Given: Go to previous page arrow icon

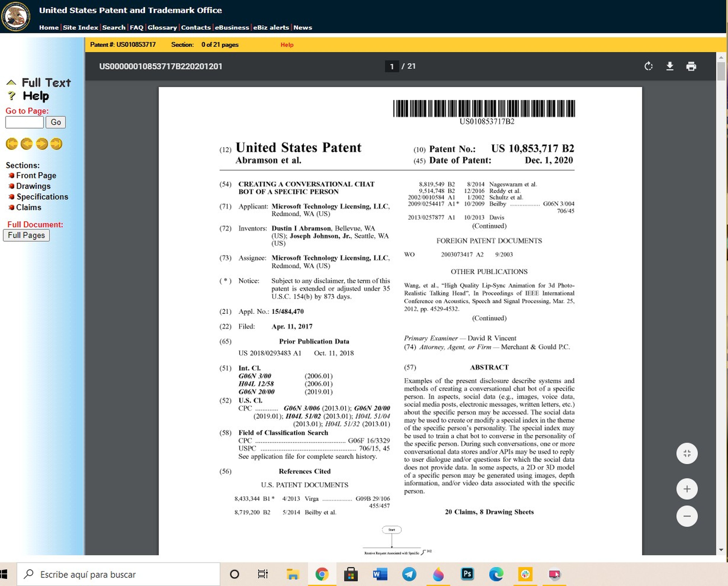Looking at the screenshot, I should point(27,144).
